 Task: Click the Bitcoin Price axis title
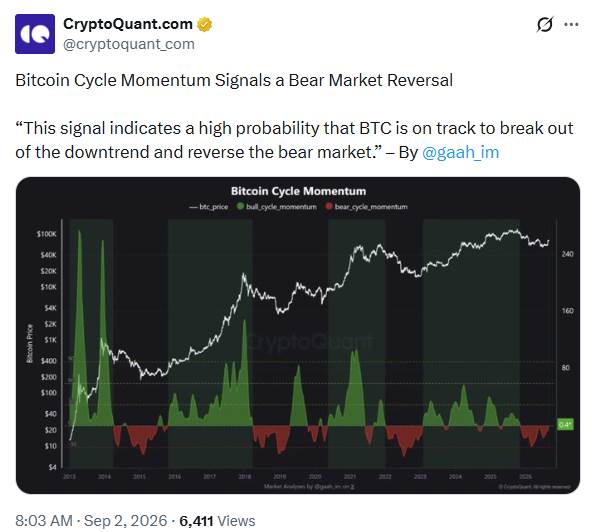coord(29,343)
